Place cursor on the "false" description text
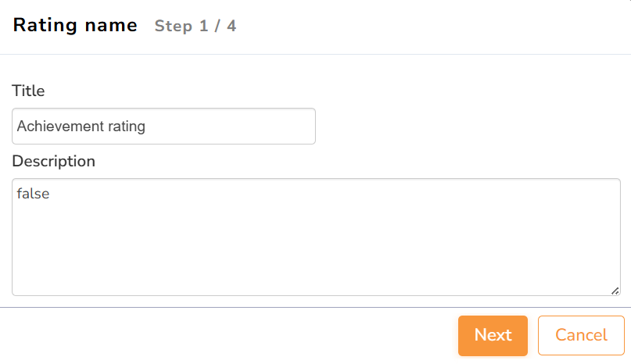This screenshot has height=364, width=631. point(33,194)
